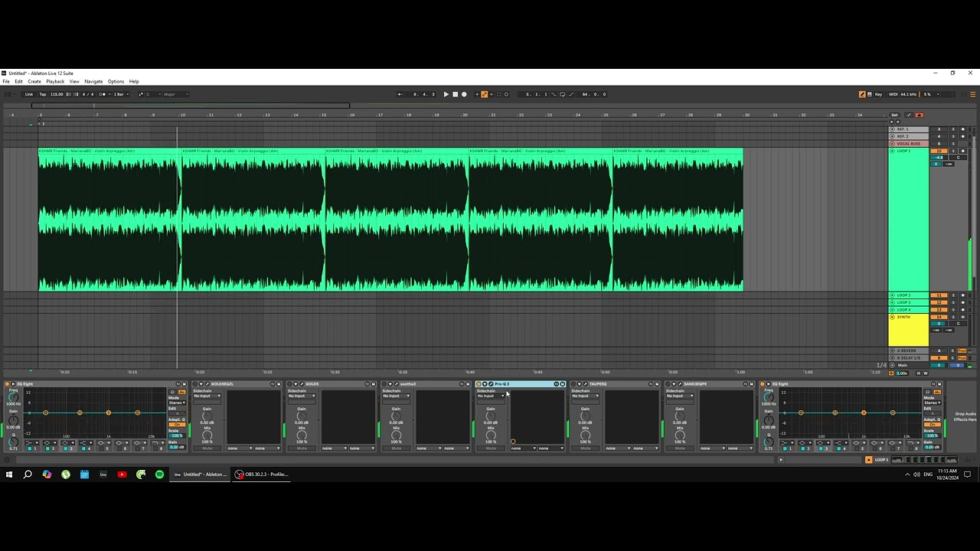Toggle the LOOP 1 track activator 10
The height and width of the screenshot is (551, 980).
click(x=939, y=151)
